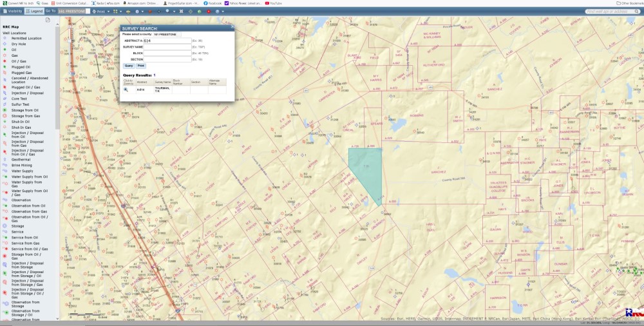Toggle the Legend panel button
Screen dimensions: 644x326
34,11
